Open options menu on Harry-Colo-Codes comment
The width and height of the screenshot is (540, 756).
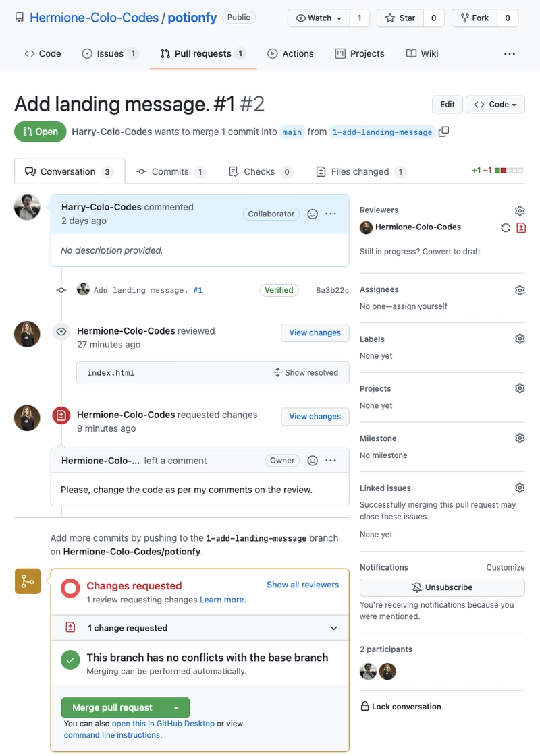pyautogui.click(x=331, y=214)
